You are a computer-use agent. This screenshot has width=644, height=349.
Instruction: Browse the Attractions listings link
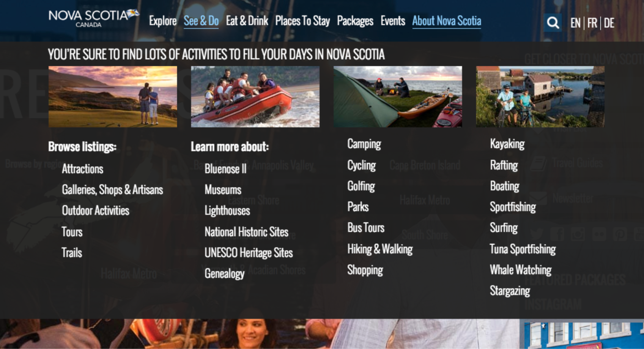point(82,169)
